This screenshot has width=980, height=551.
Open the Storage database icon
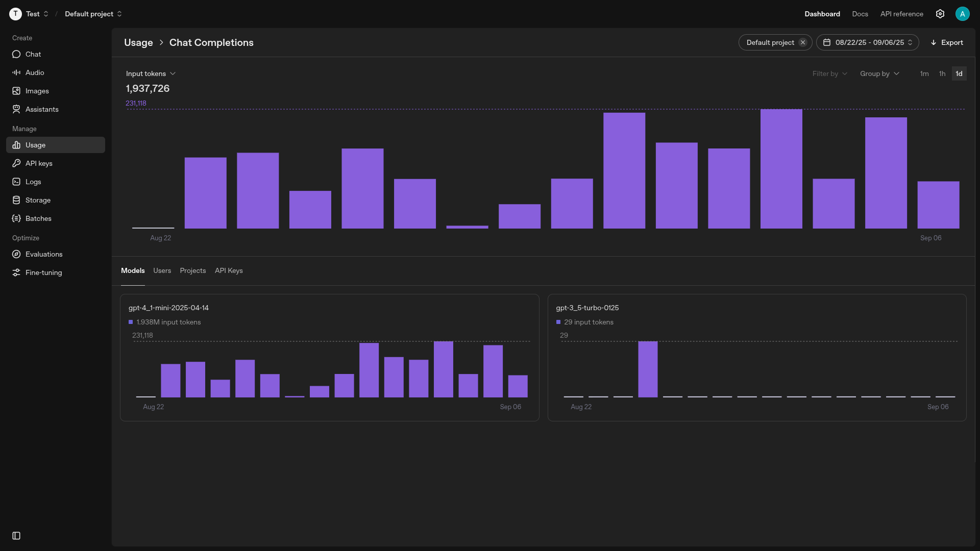coord(16,200)
